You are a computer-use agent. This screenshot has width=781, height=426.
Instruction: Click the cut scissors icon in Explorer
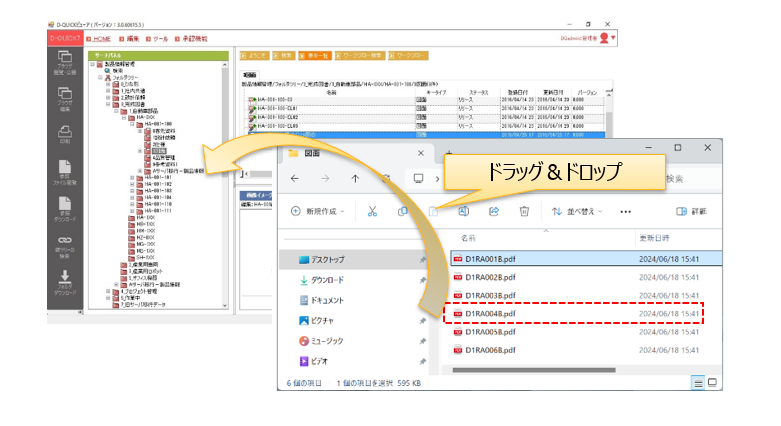click(372, 211)
